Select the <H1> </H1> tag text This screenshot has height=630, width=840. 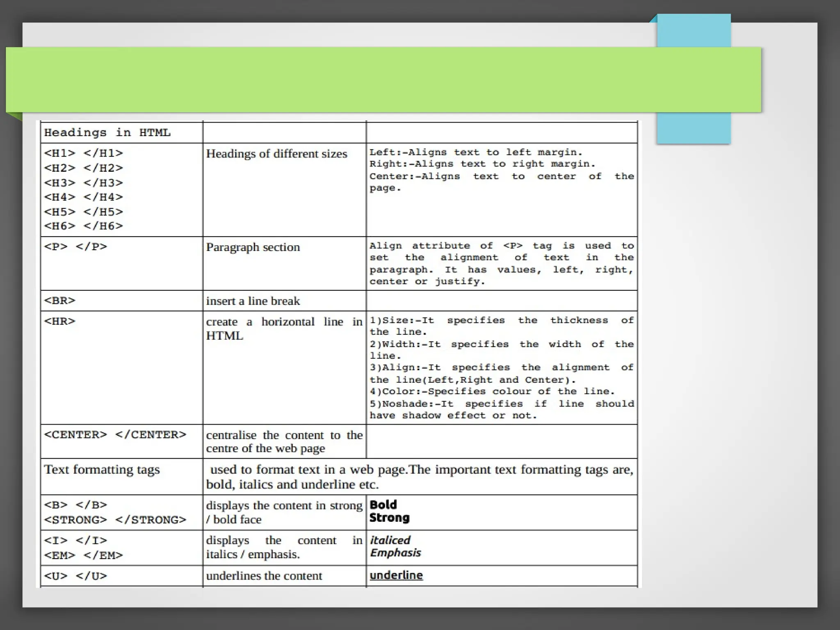tap(84, 153)
